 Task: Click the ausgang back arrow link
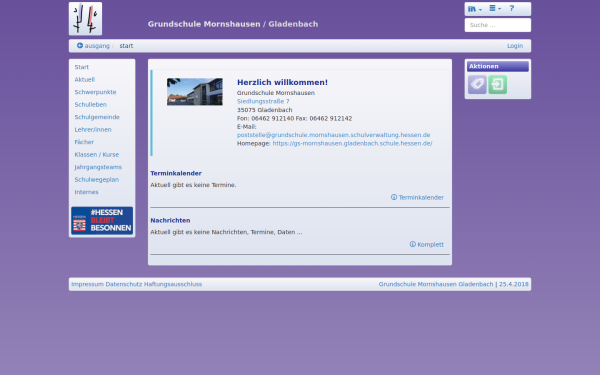point(93,46)
